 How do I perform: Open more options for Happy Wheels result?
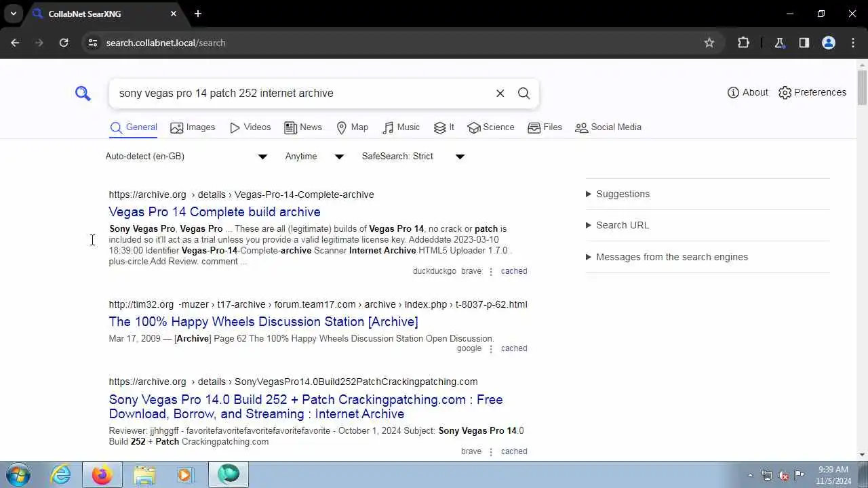491,348
